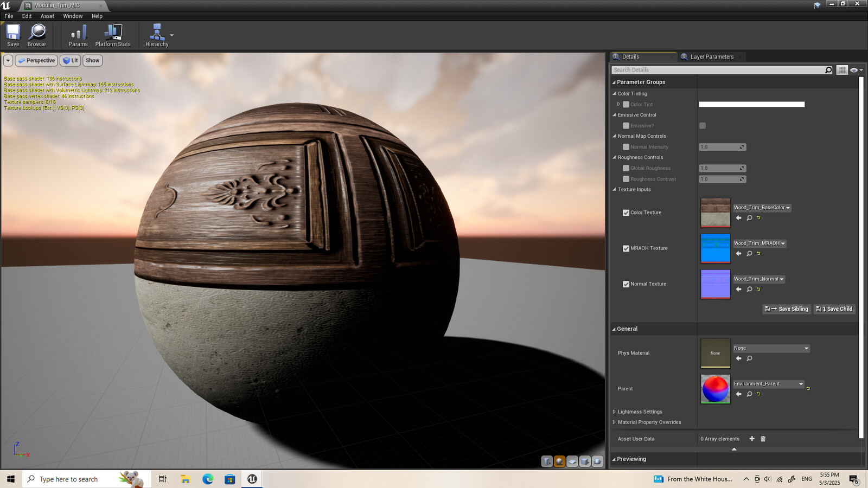Open Wood_Trim_MRAOH texture dropdown
The width and height of the screenshot is (868, 488).
pos(759,243)
